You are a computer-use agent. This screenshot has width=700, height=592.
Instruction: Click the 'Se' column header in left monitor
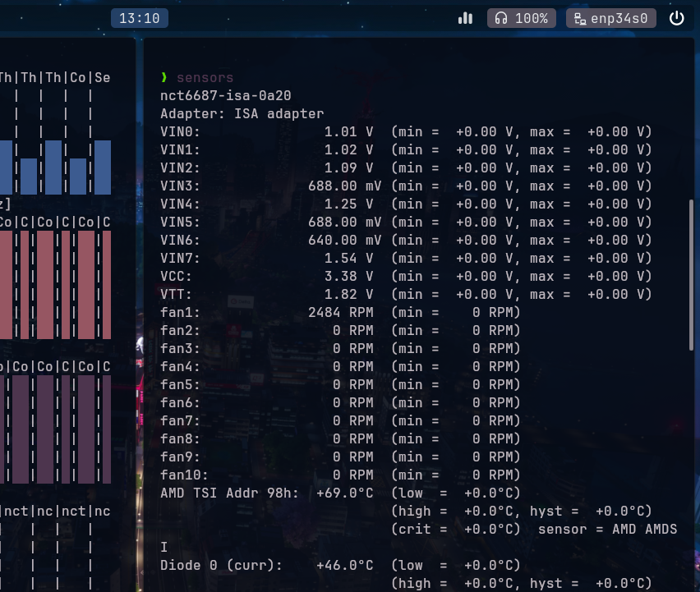click(102, 78)
